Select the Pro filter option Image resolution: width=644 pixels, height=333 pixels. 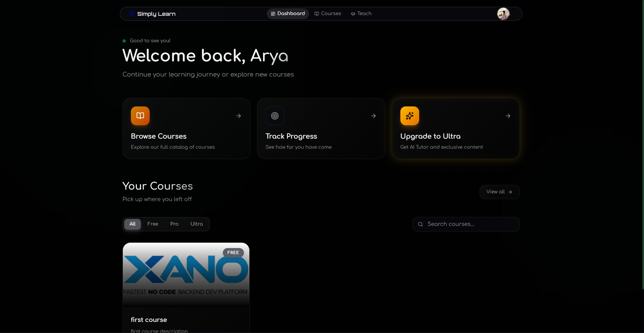[x=174, y=224]
